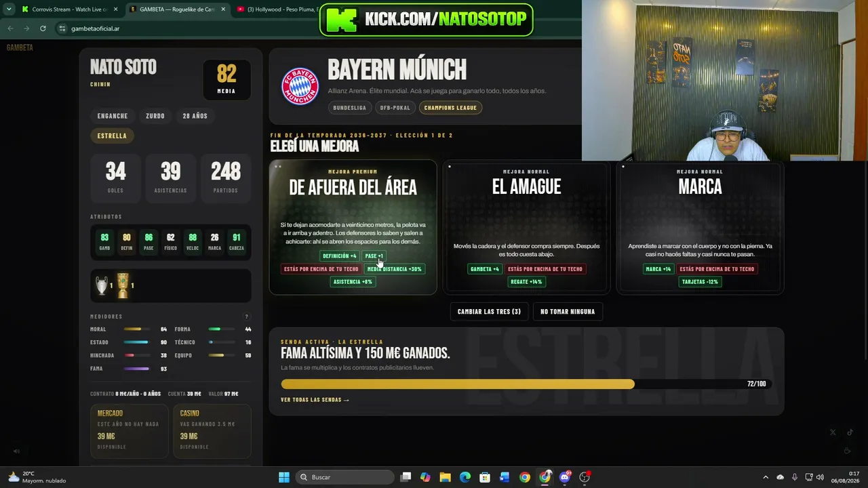Click the Champions League competition tag
The image size is (868, 488).
450,108
